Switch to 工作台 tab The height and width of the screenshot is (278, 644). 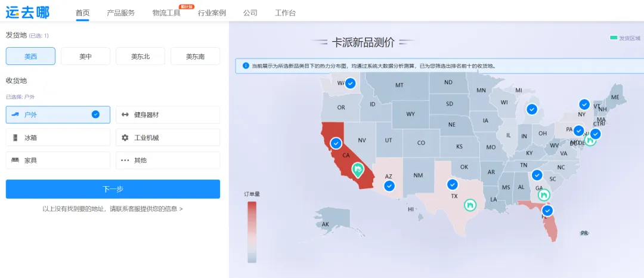point(285,13)
